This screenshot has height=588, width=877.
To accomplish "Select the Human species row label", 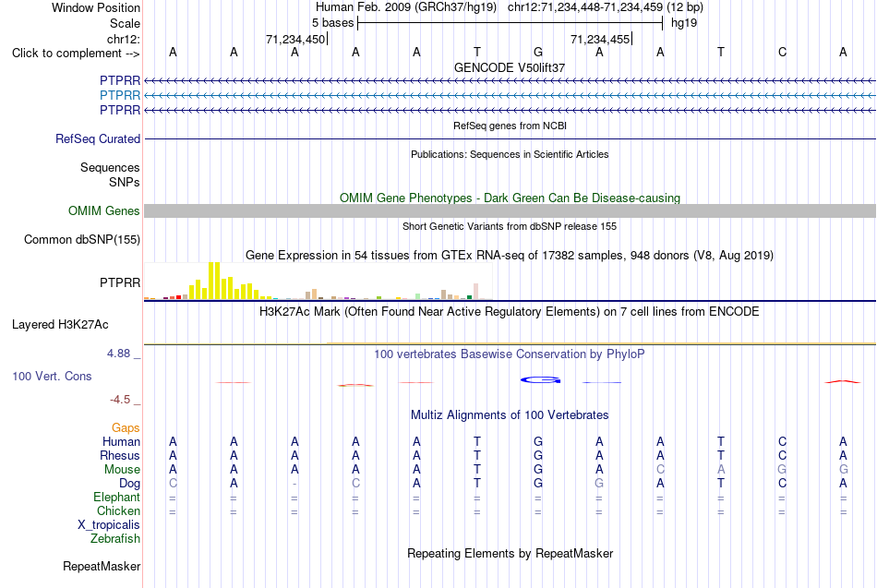I will click(x=121, y=442).
